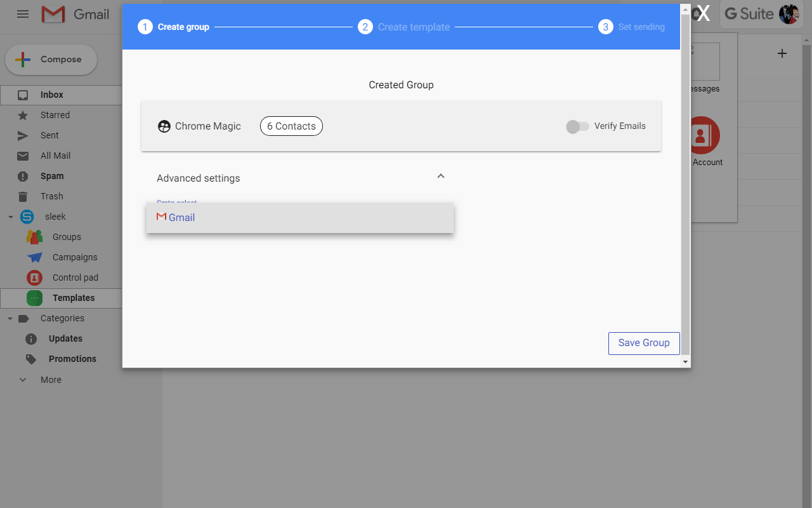Click the Inbox tray icon
This screenshot has width=812, height=508.
pos(23,95)
